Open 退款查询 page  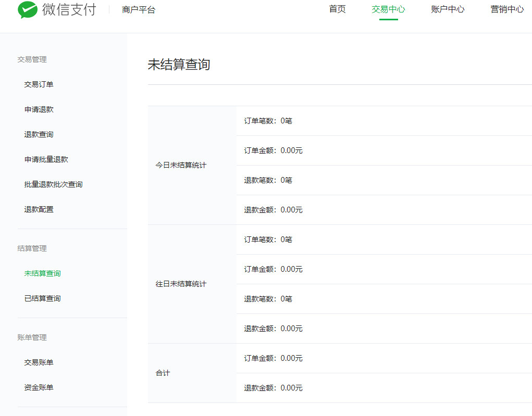point(39,134)
